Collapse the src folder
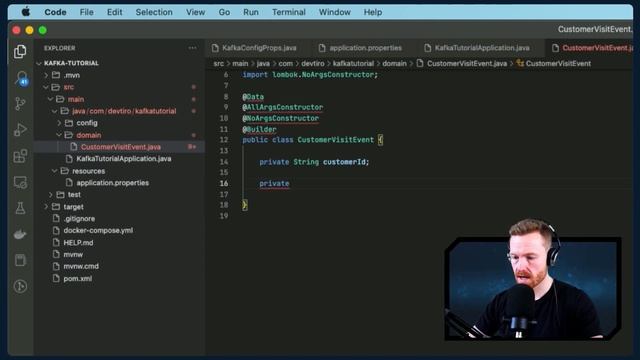 pyautogui.click(x=46, y=87)
